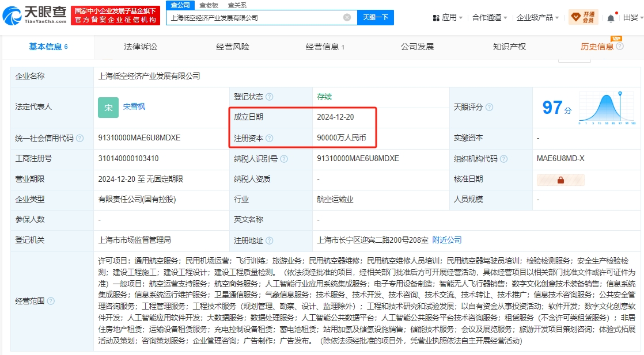Click help icon beside 历史信息
Viewport: 644px width, 355px height.
point(620,47)
